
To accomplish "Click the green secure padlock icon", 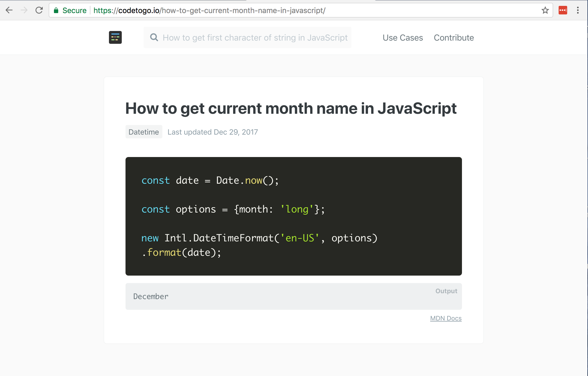I will 56,10.
